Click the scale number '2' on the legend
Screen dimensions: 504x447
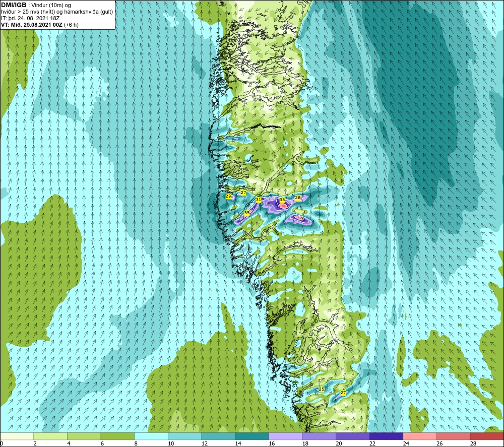click(x=35, y=444)
